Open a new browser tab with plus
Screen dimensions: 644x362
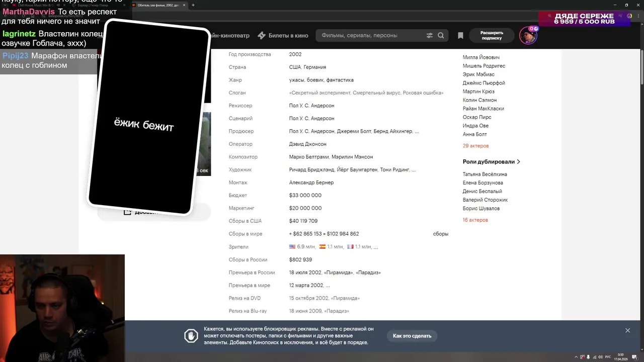pos(193,5)
